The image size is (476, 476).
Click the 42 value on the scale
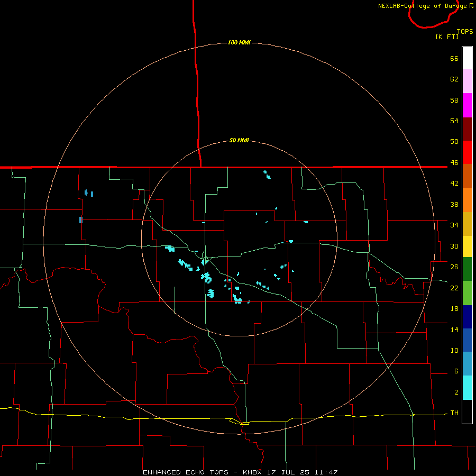tap(454, 184)
